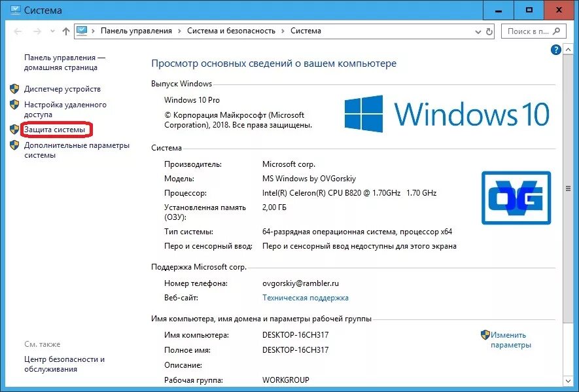579x392 pixels.
Task: Select 'Система' breadcrumb in address bar
Action: 306,31
